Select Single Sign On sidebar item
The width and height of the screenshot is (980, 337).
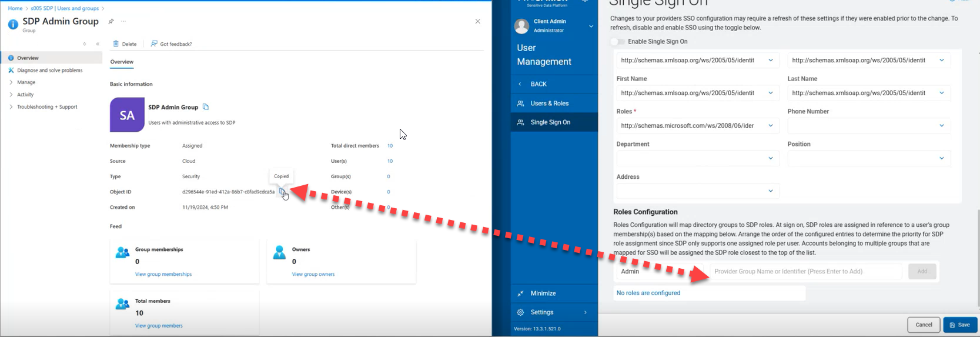coord(554,122)
